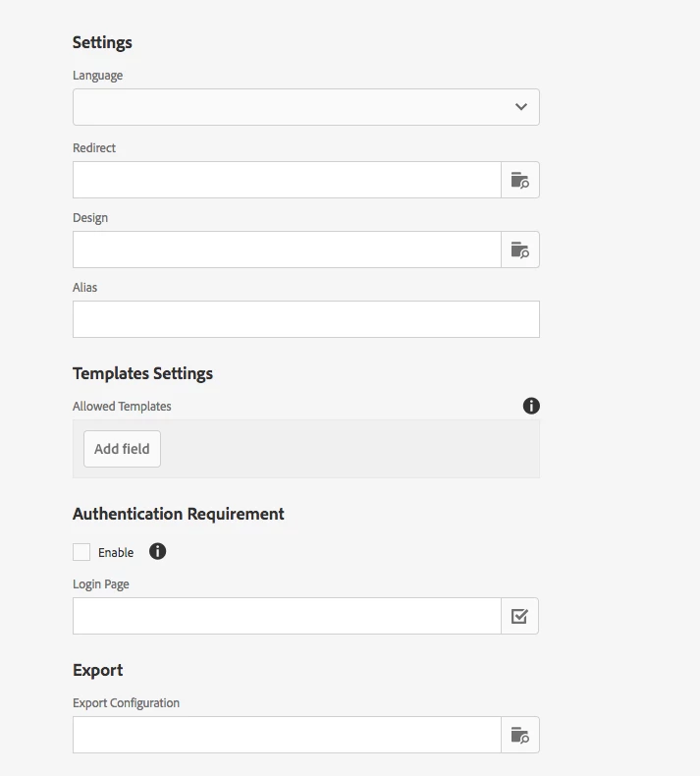Focus the Alias text input
The height and width of the screenshot is (776, 700).
[x=306, y=319]
